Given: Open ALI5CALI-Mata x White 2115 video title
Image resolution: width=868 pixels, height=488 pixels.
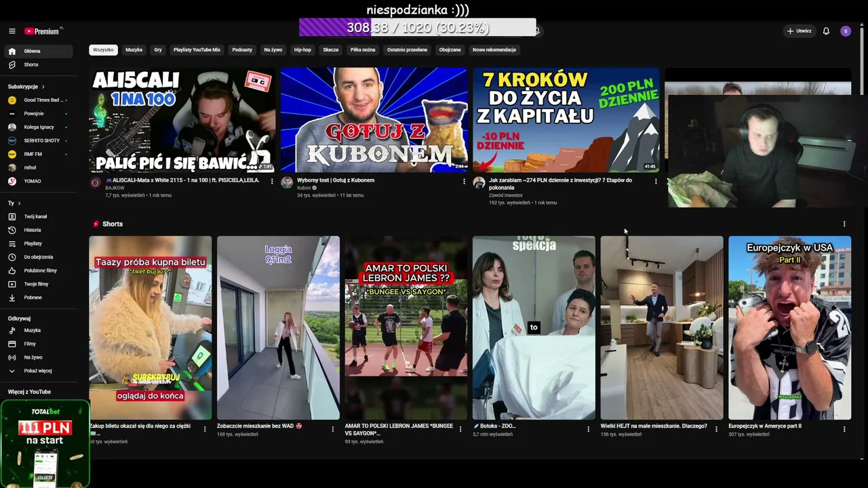Looking at the screenshot, I should coord(182,180).
